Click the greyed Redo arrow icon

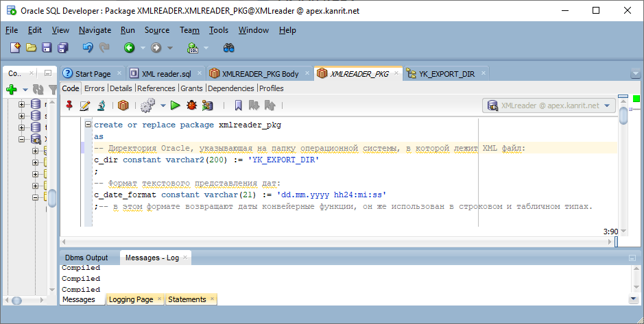click(105, 47)
